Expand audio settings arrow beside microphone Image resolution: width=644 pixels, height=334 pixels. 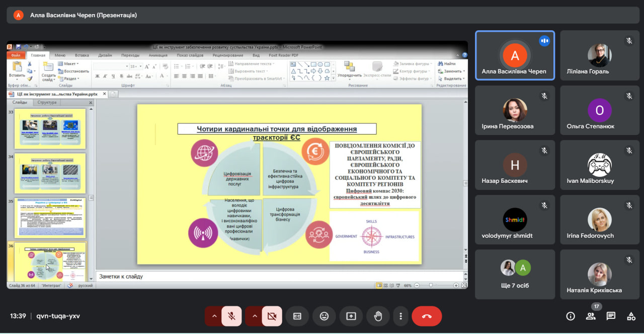[x=214, y=316]
